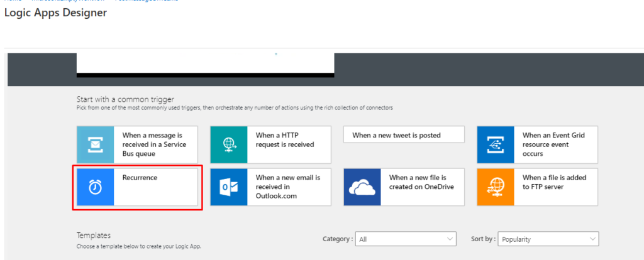644x260 pixels.
Task: Click the Sort by dropdown chevron arrow
Action: (592, 239)
